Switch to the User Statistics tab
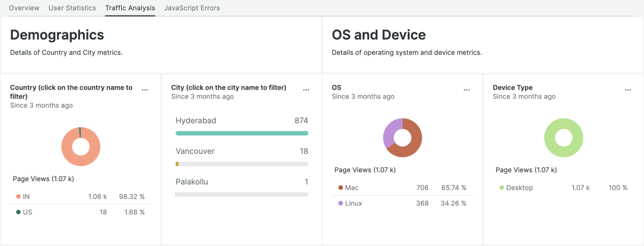Viewport: 644px width, 246px height. (x=72, y=8)
